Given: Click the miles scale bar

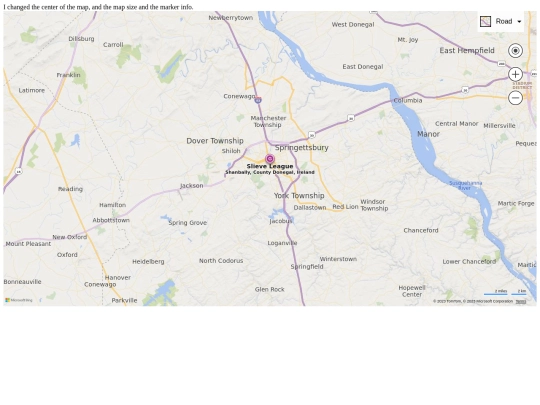Looking at the screenshot, I should pos(496,292).
